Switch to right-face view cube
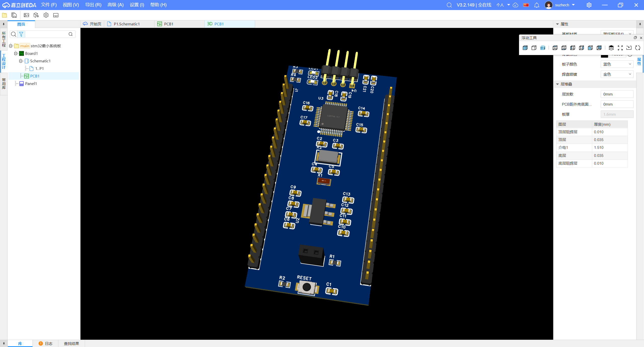The height and width of the screenshot is (347, 644). (581, 48)
